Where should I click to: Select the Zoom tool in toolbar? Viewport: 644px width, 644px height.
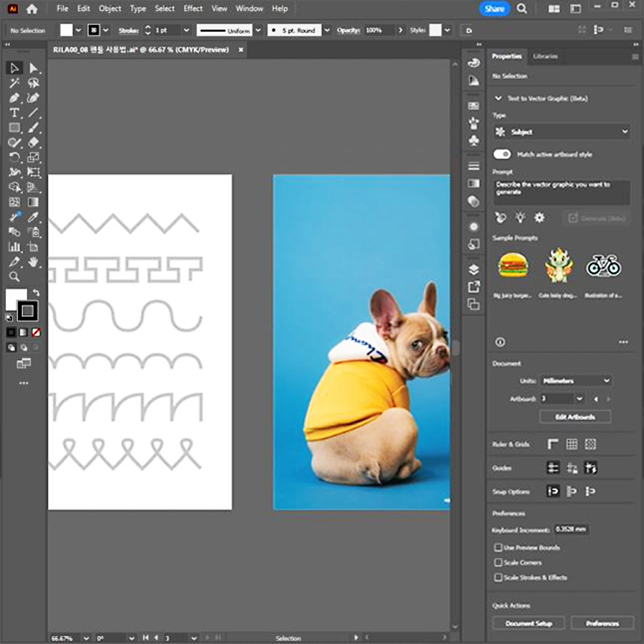pos(14,277)
